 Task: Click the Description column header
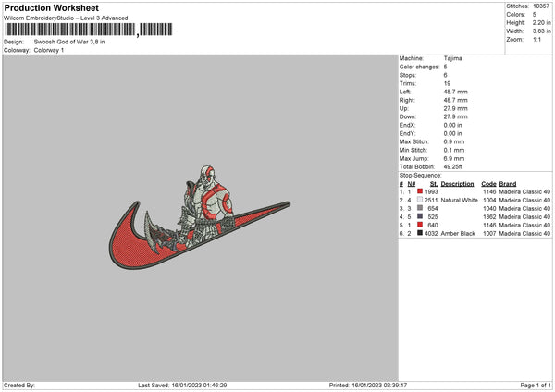click(457, 184)
